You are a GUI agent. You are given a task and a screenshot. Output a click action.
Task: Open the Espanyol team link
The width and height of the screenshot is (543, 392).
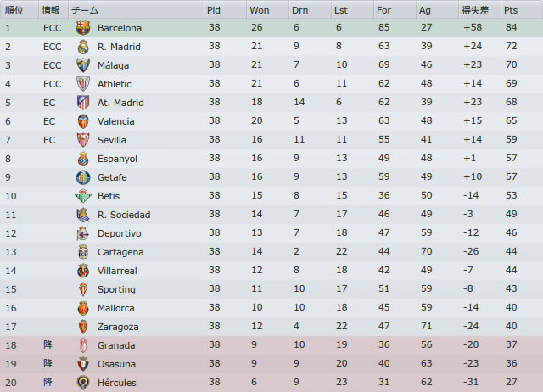tap(117, 159)
